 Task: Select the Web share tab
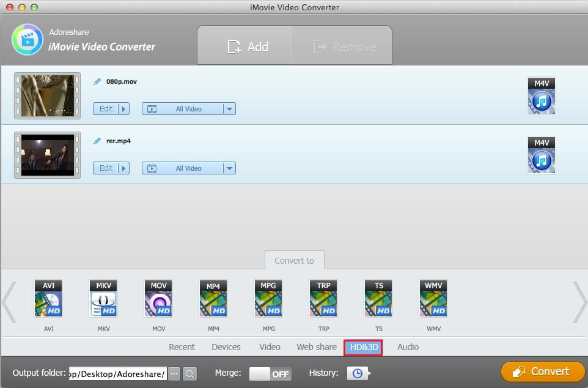316,347
